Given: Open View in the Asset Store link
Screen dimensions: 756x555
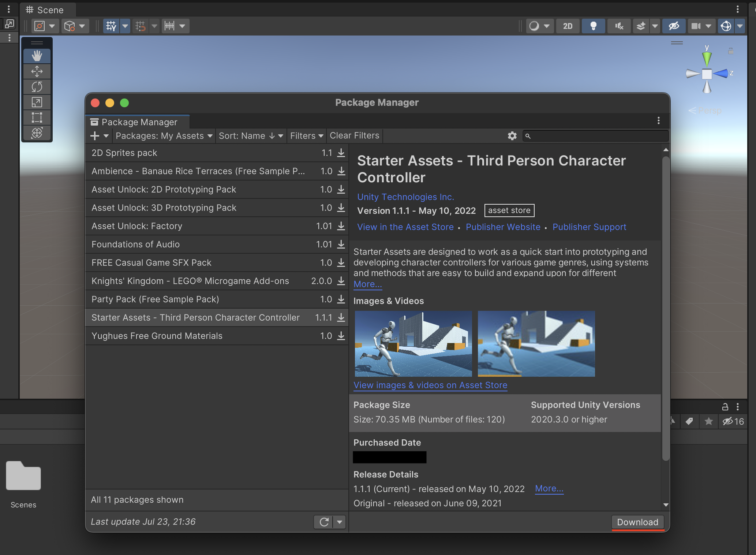Looking at the screenshot, I should point(405,227).
